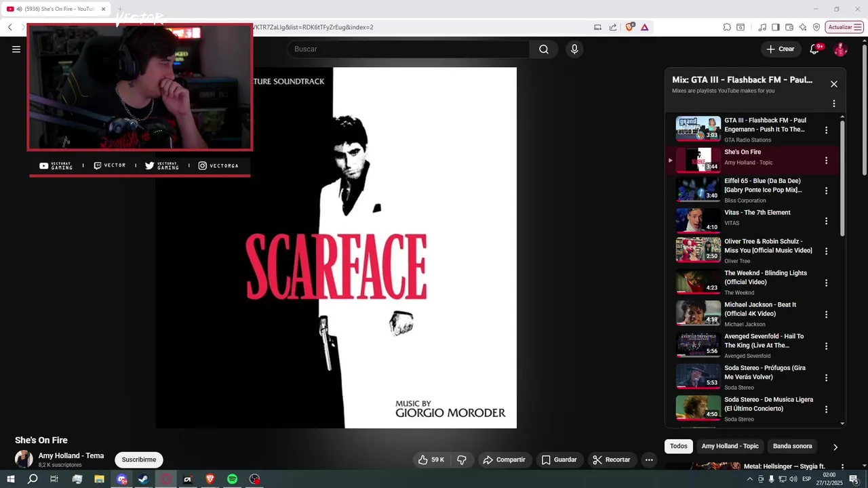Open the volume icon in system tray
The height and width of the screenshot is (488, 868).
click(x=793, y=479)
